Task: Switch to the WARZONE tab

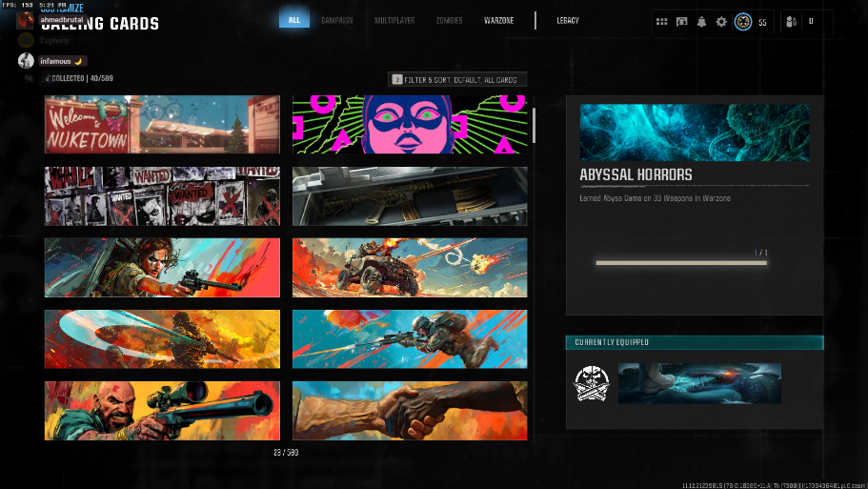Action: 498,20
